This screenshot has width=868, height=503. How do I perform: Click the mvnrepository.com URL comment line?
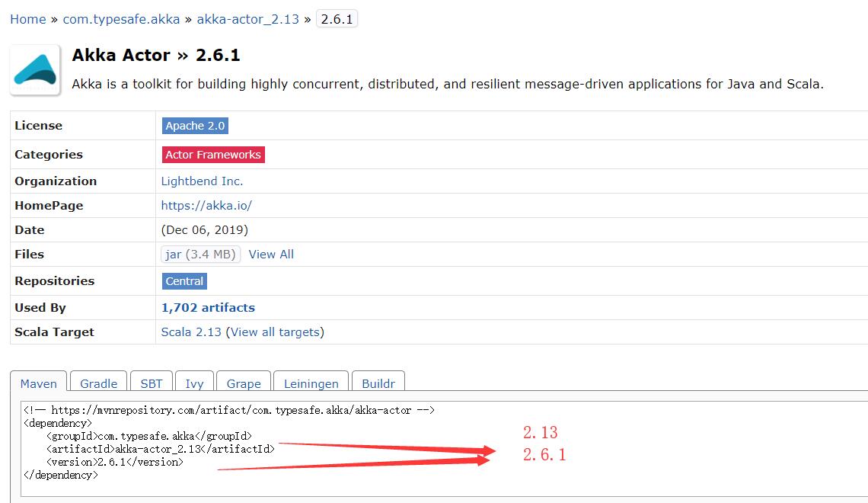[x=229, y=410]
